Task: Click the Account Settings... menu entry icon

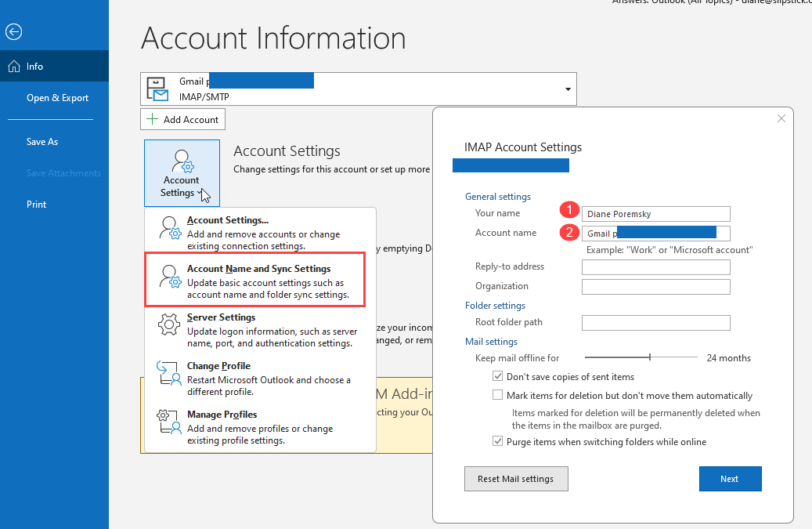Action: [x=169, y=228]
